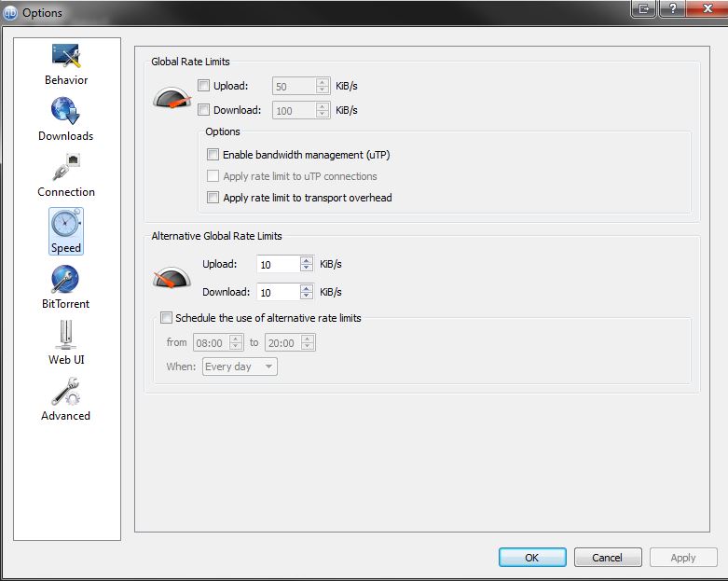Click the from time field 08:00
728x581 pixels.
(212, 343)
